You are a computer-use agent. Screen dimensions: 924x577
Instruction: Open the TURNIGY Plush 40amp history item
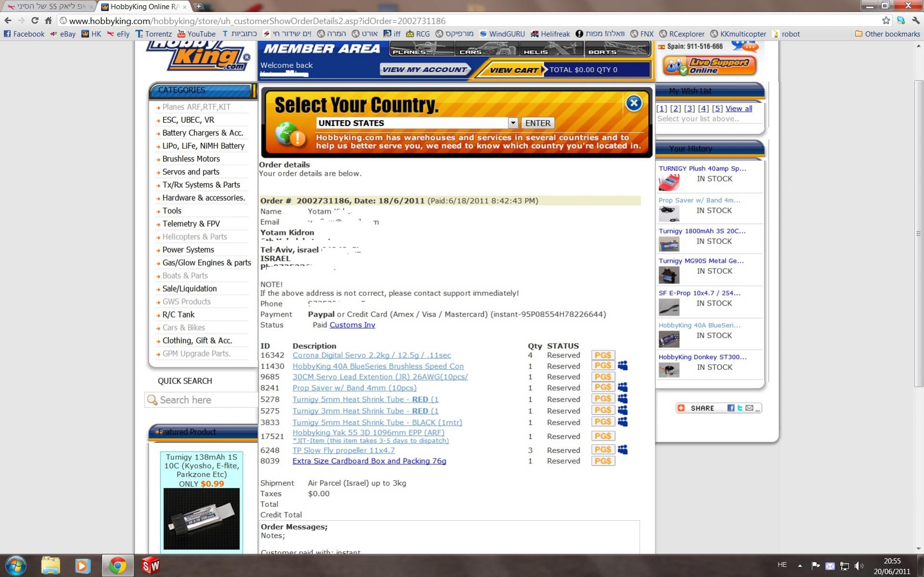pyautogui.click(x=702, y=168)
